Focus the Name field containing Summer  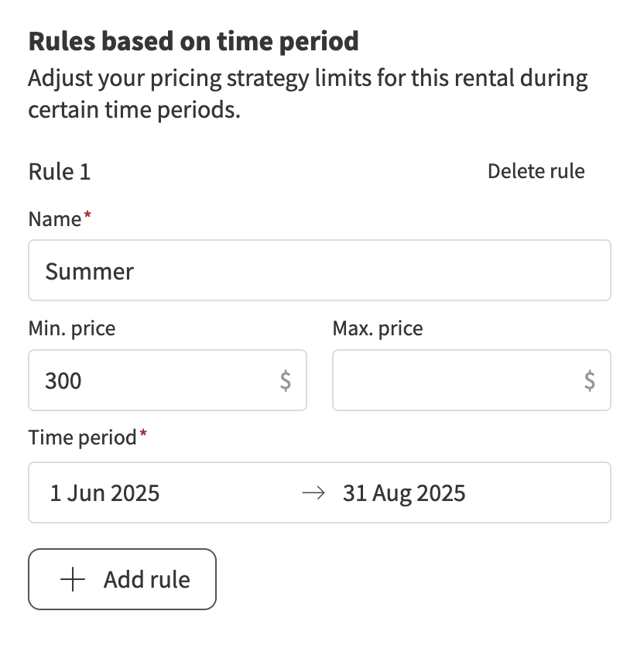pos(319,271)
